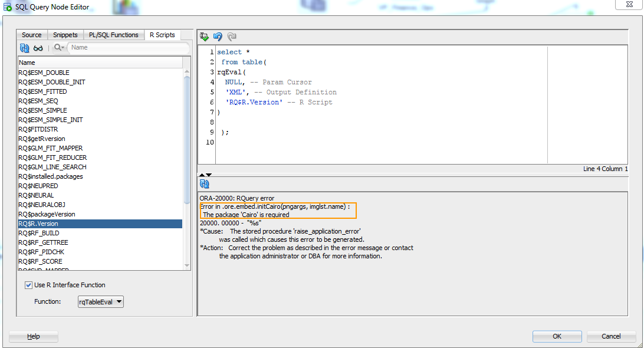Click the script list scroll up arrow

click(187, 71)
